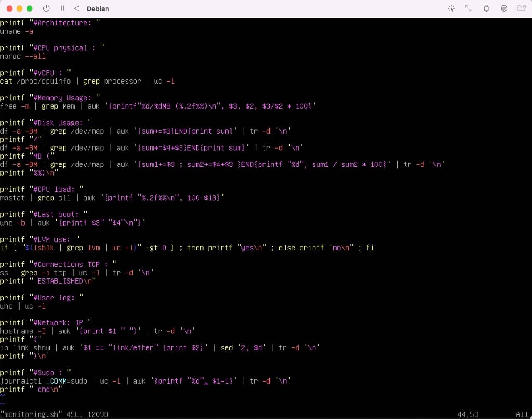Click the '#LVM use: ' printf line
The height and width of the screenshot is (419, 532).
[x=39, y=239]
